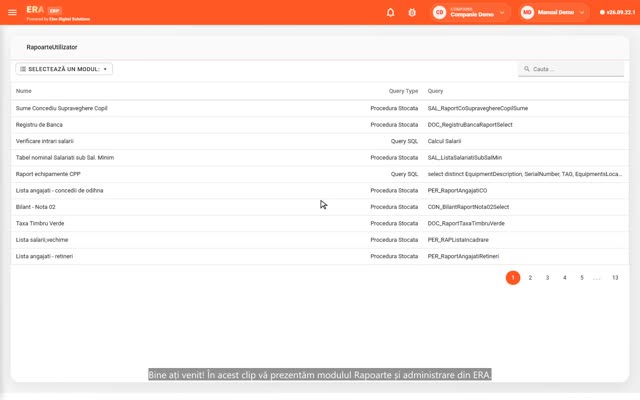
Task: Go to page 4 in pagination
Action: pos(564,278)
